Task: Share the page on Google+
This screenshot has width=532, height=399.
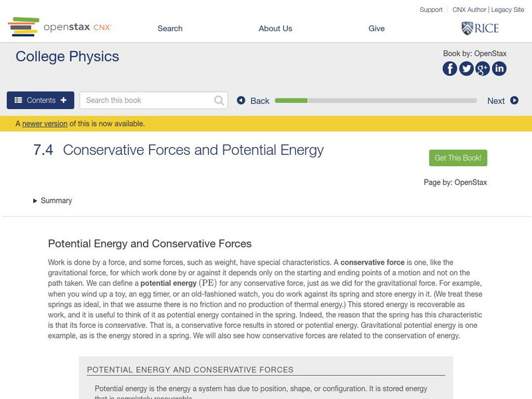Action: [x=482, y=68]
